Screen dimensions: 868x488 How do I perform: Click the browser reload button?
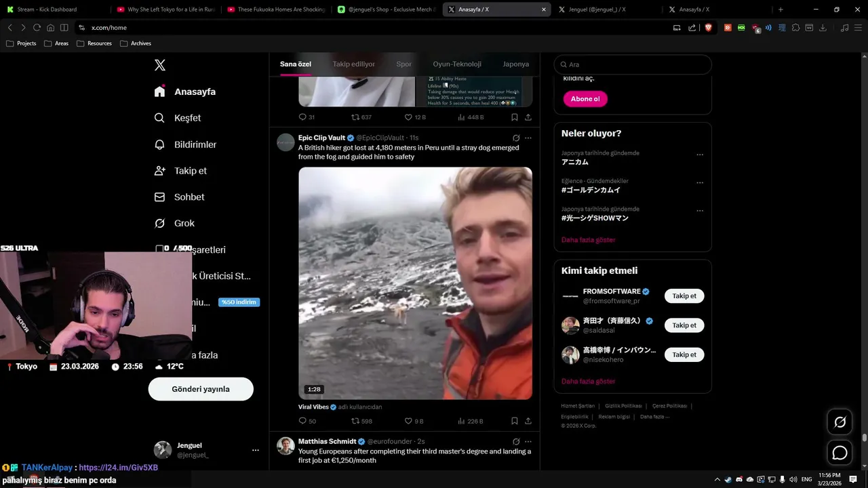pos(37,28)
